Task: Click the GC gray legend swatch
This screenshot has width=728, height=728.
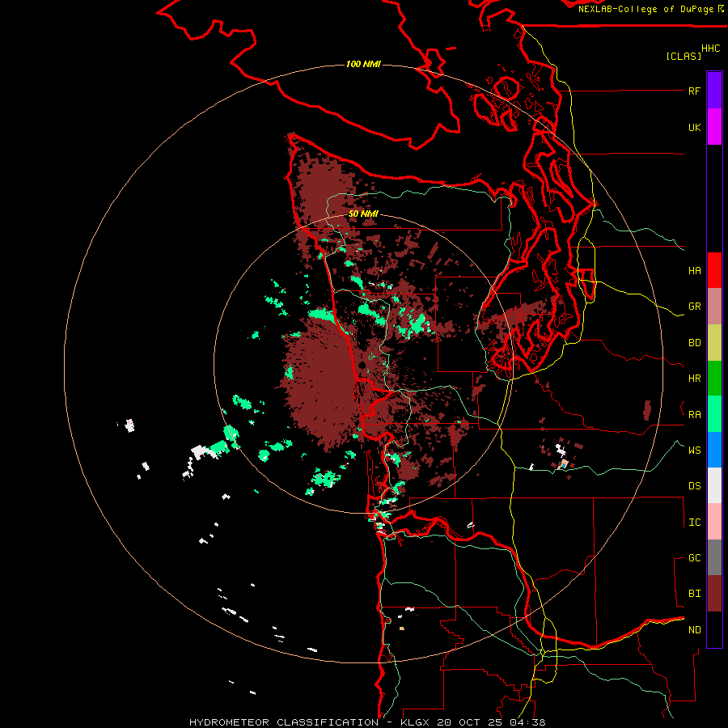Action: click(x=714, y=557)
